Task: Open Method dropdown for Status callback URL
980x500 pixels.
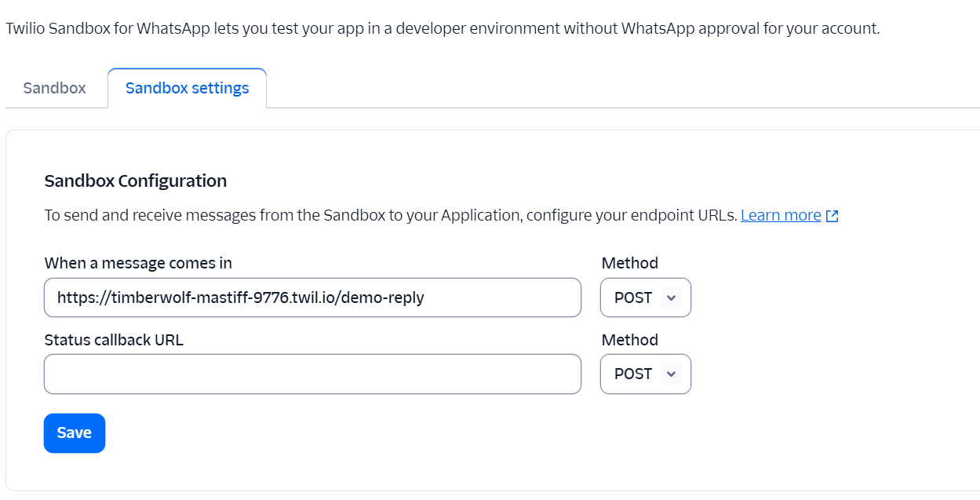Action: 645,374
